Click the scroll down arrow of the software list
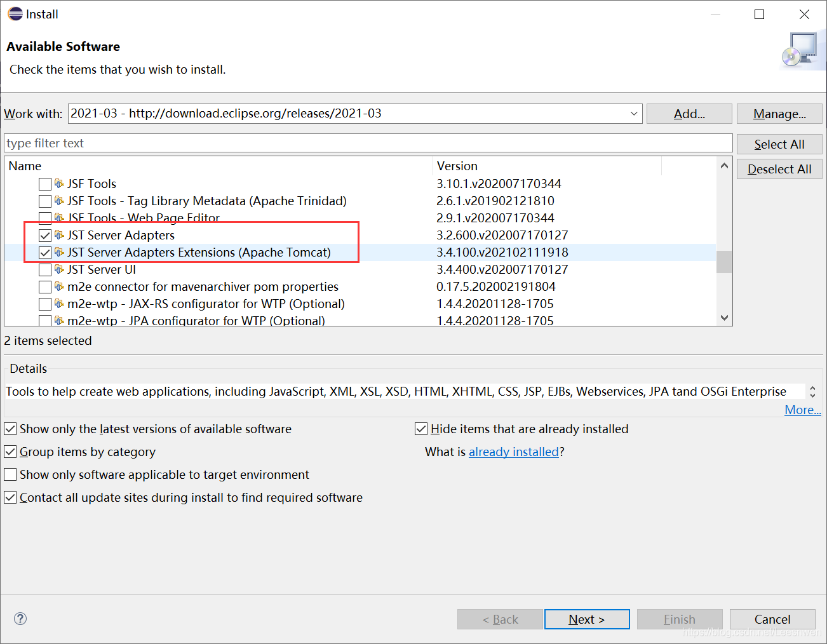The height and width of the screenshot is (644, 827). 724,318
